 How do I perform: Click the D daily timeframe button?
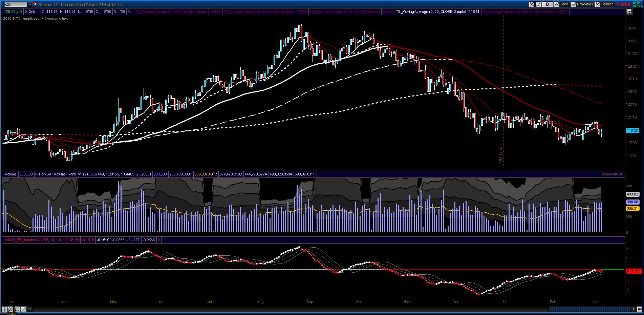547,4
